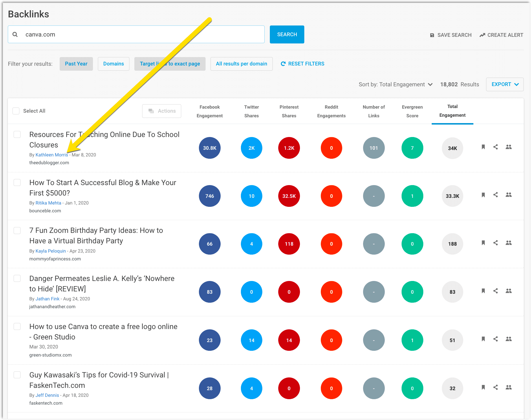Click the Save Search disk icon

[432, 35]
